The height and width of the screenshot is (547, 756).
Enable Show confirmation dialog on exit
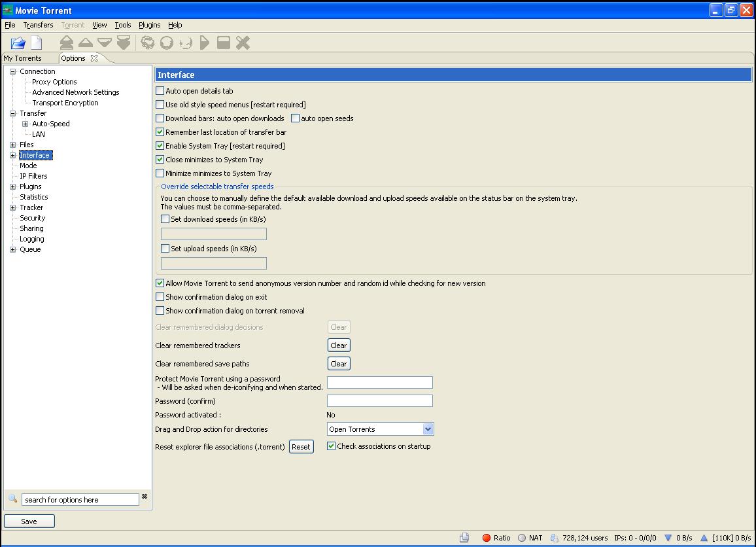click(160, 297)
